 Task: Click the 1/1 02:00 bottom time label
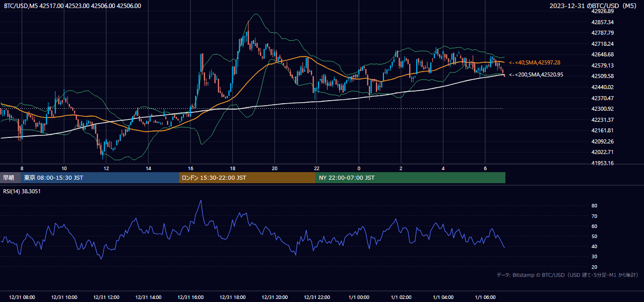tap(401, 297)
